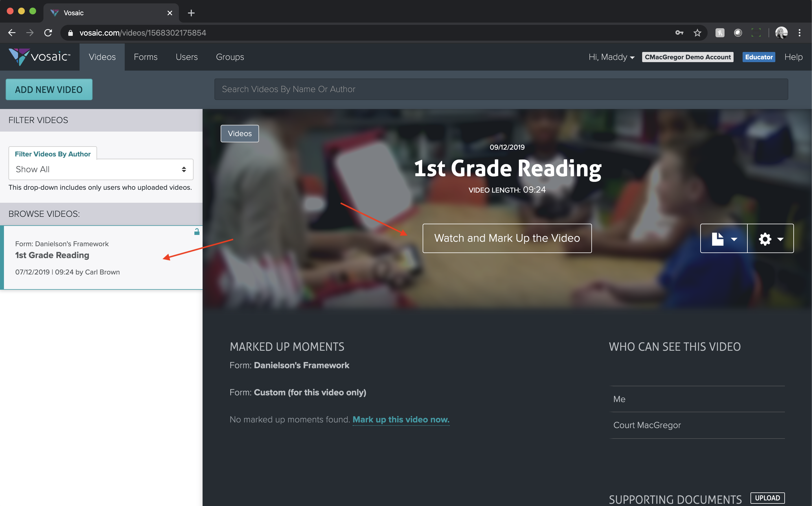Open the gear settings dropdown
Viewport: 812px width, 506px height.
771,239
